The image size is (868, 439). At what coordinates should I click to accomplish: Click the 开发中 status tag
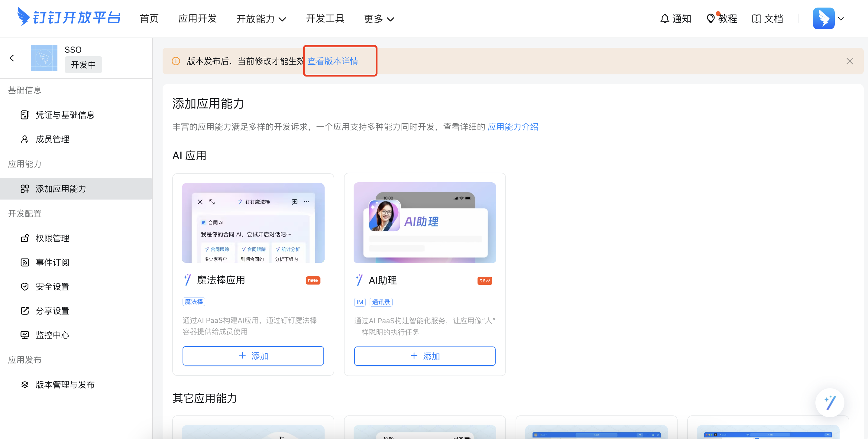[x=83, y=65]
